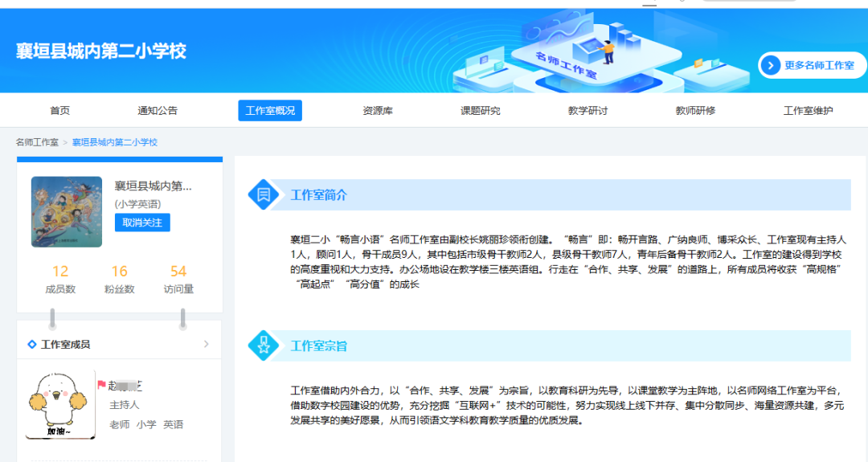This screenshot has width=868, height=462.
Task: Click the 16 粉丝数 counter
Action: (120, 279)
